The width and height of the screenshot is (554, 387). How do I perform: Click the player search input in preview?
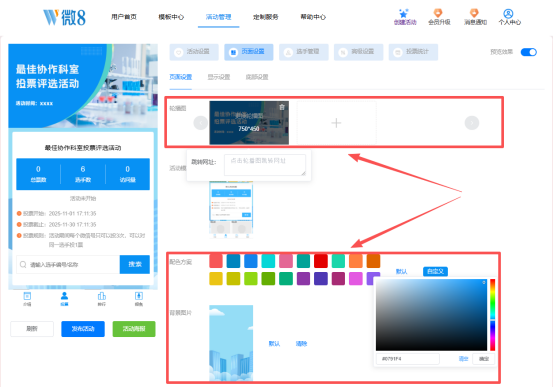(x=68, y=264)
